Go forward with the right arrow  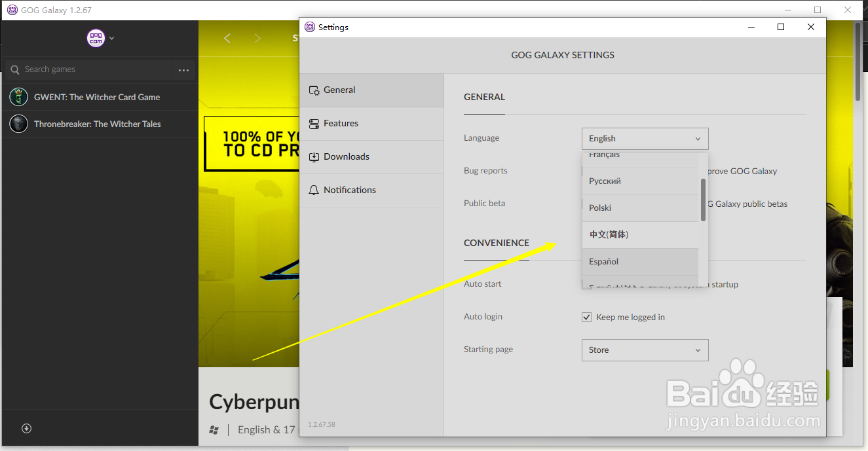point(257,39)
